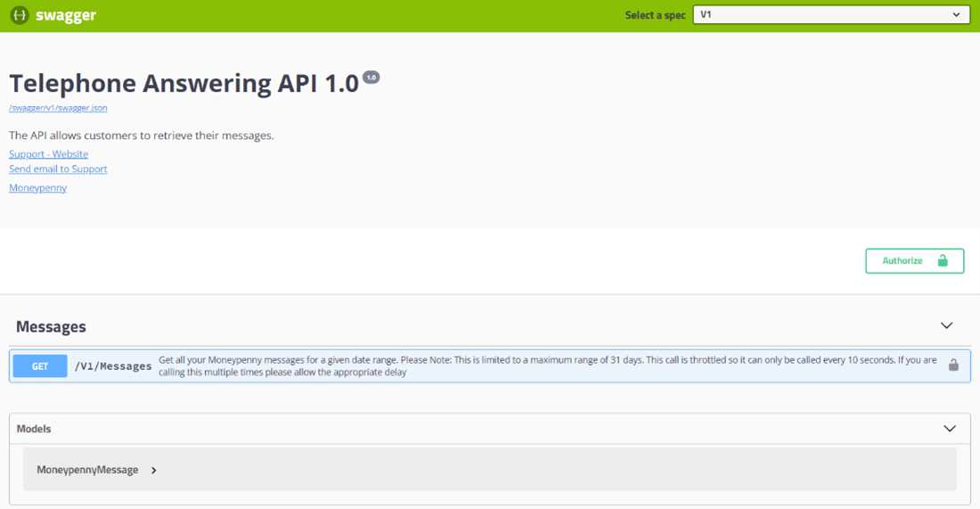Screen dimensions: 980x509
Task: Open the Support - Website link
Action: (x=48, y=154)
